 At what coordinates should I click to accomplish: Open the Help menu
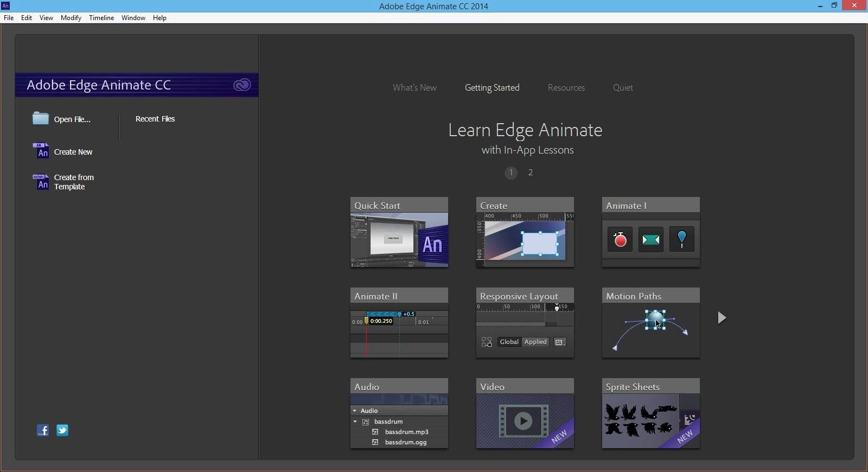[159, 18]
